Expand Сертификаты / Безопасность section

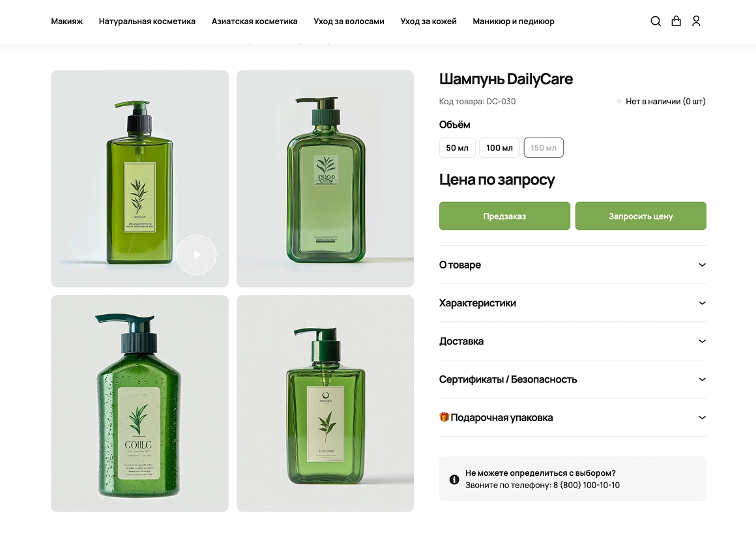coord(572,379)
